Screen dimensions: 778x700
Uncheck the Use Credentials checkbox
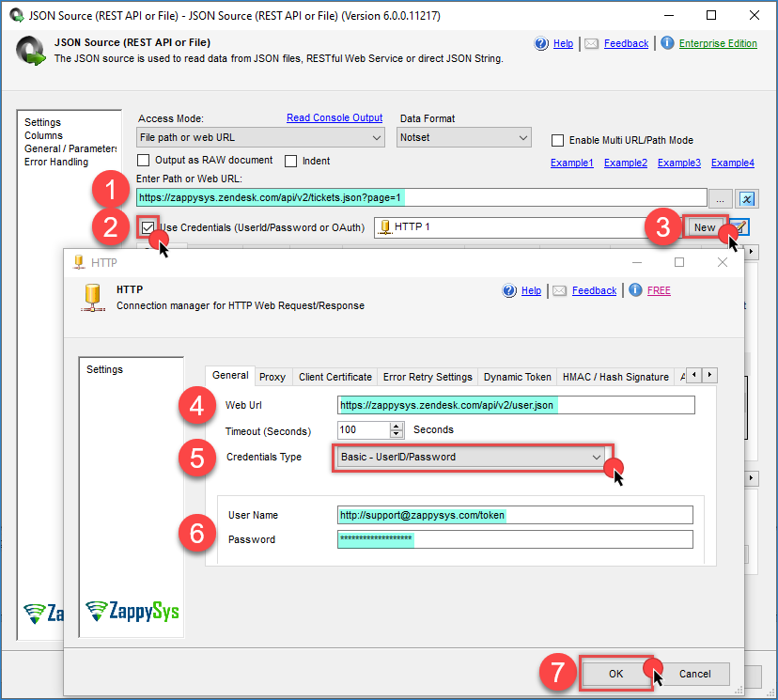[x=148, y=227]
